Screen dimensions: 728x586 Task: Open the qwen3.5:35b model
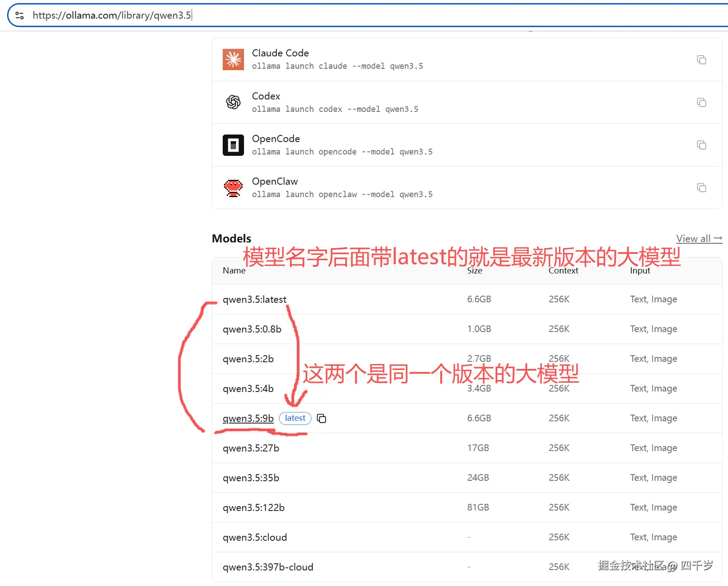click(x=251, y=478)
